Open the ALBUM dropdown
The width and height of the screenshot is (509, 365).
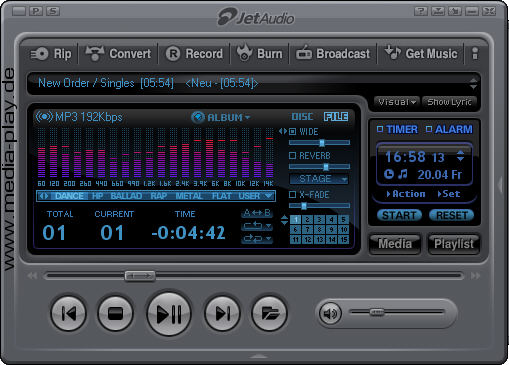221,117
